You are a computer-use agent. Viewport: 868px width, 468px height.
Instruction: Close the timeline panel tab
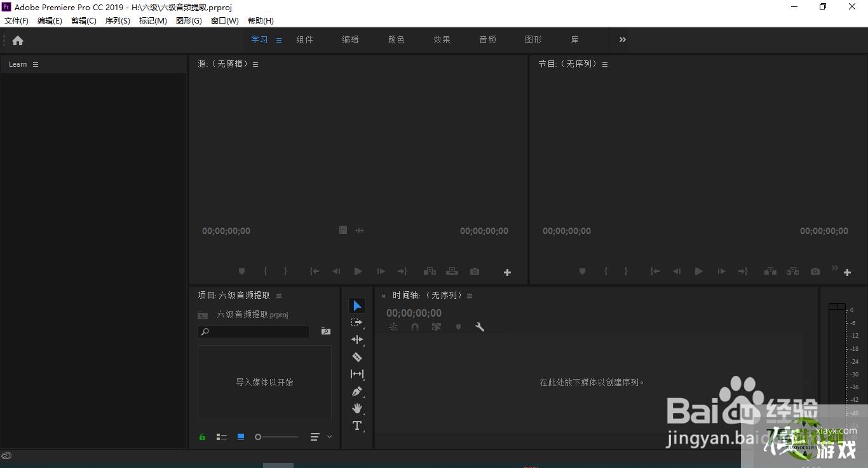(383, 296)
